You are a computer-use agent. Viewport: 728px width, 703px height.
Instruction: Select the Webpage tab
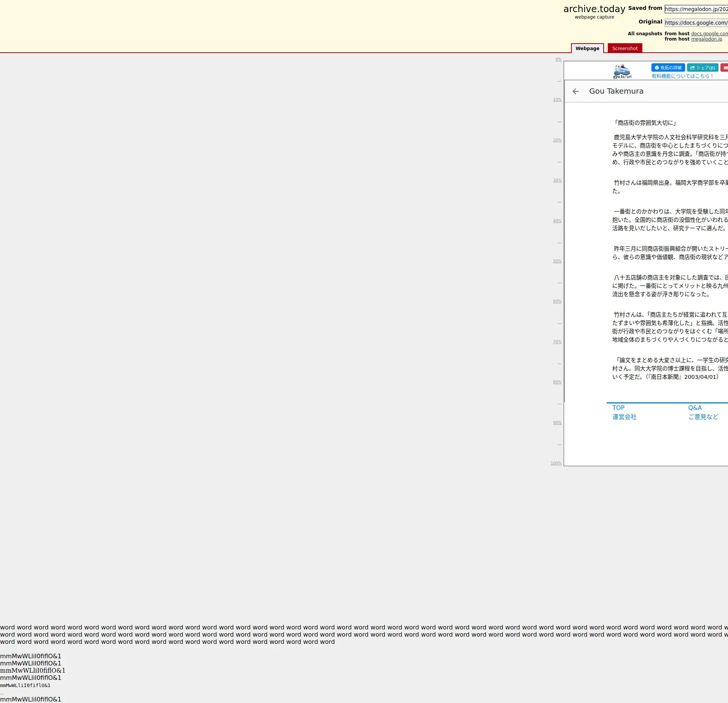pos(587,48)
